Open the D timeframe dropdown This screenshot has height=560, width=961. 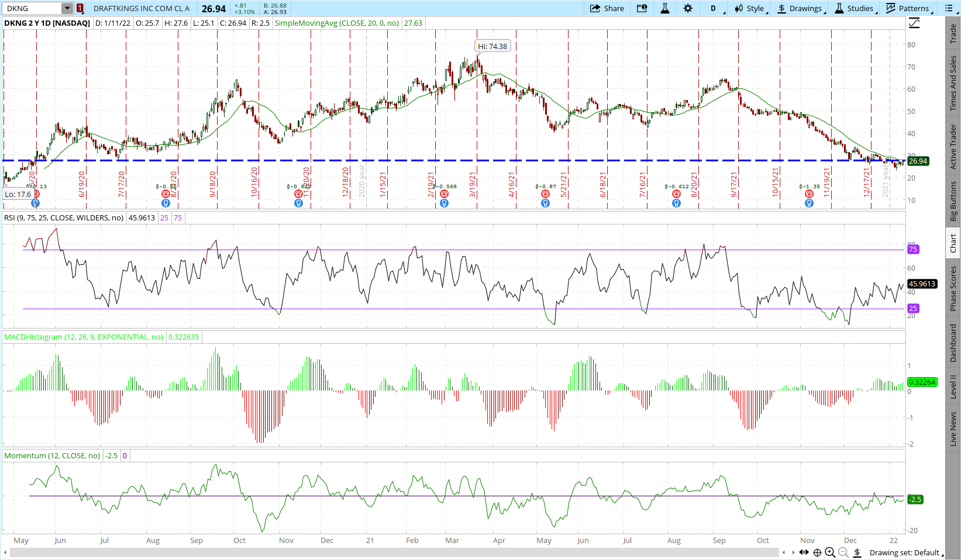click(x=714, y=8)
